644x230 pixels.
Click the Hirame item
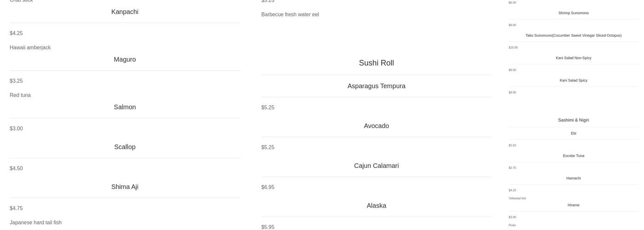pos(573,205)
